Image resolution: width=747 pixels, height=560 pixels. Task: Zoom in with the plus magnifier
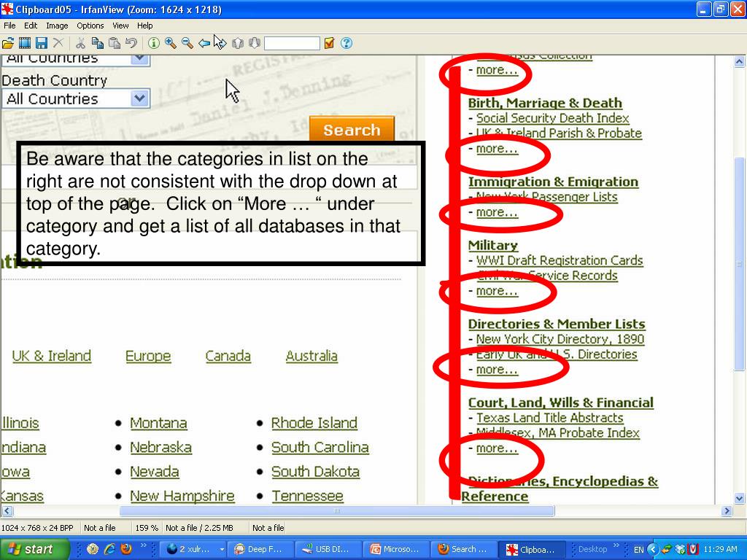(x=171, y=43)
